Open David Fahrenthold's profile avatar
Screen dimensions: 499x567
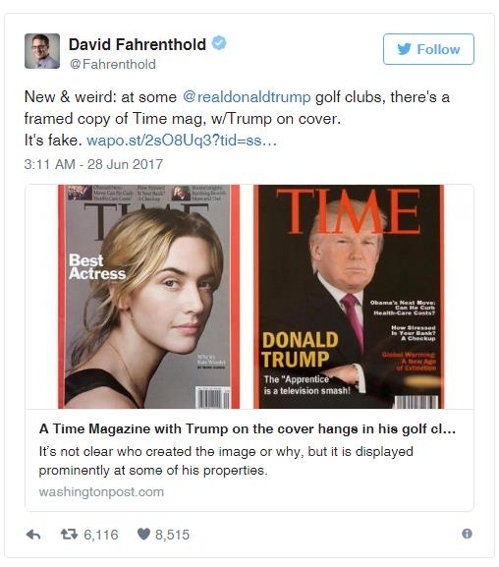(42, 51)
